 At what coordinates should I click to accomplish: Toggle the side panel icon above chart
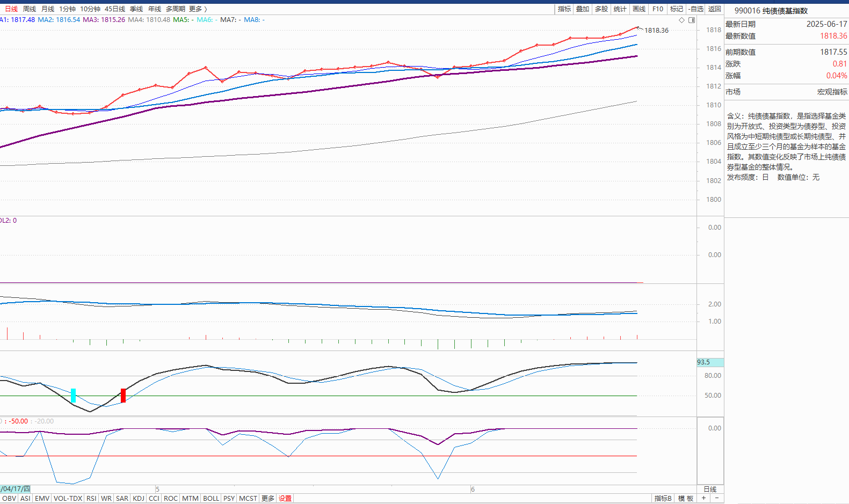(x=692, y=20)
